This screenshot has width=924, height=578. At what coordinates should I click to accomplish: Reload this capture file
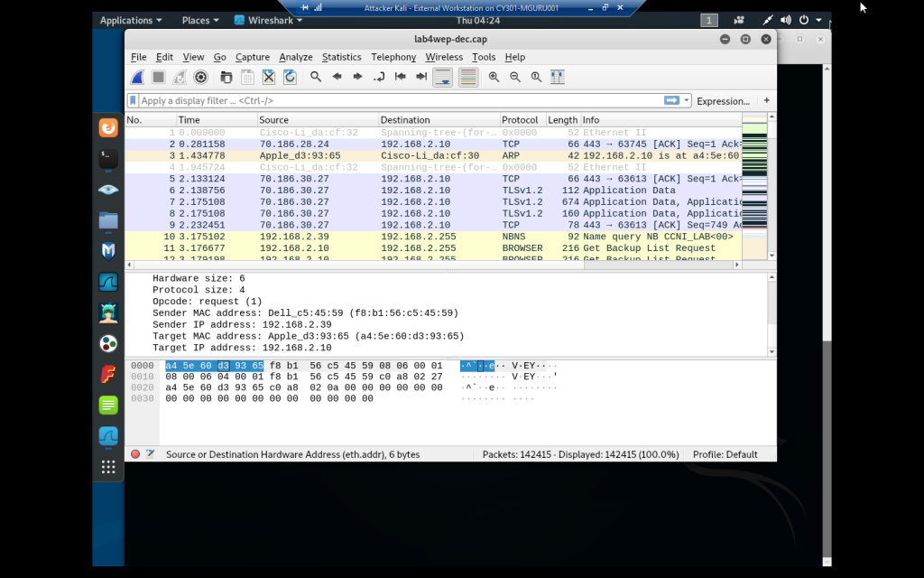tap(290, 78)
